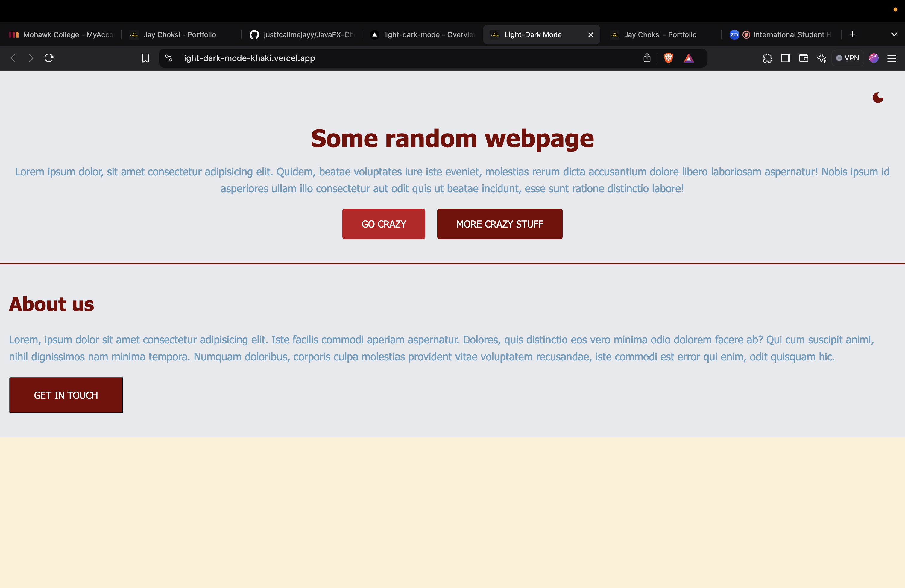Click the Leo AI icon in toolbar

822,57
